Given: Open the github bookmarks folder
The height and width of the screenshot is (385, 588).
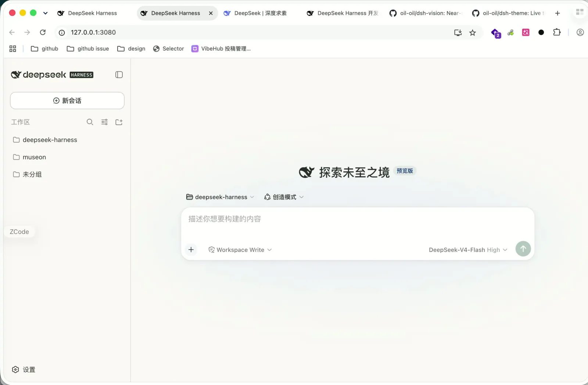Looking at the screenshot, I should point(44,49).
